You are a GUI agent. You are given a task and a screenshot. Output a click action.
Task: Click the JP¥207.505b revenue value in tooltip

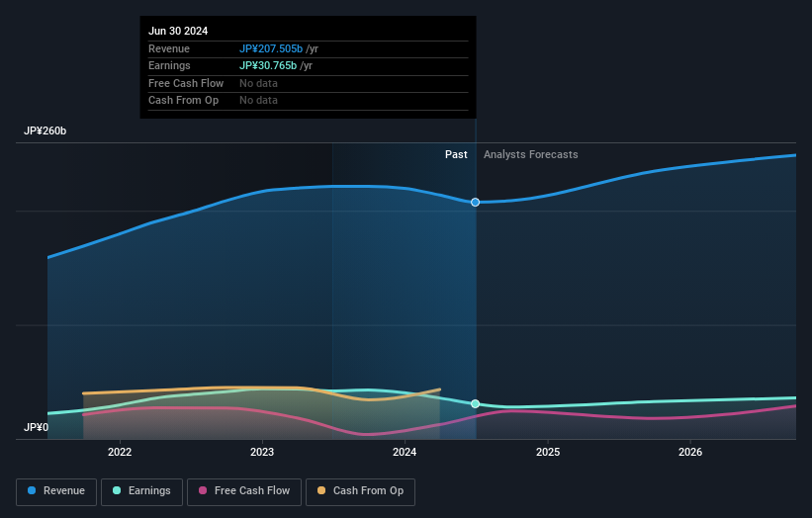coord(271,48)
